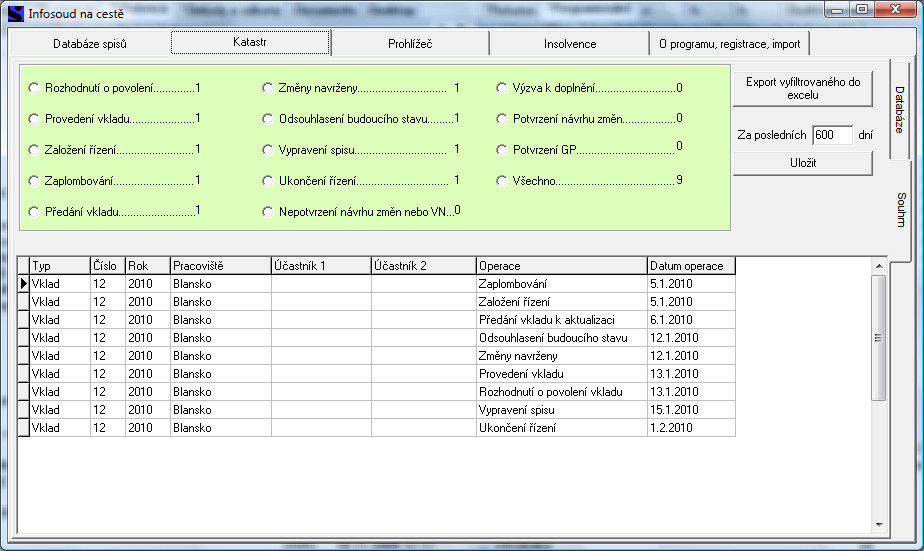This screenshot has height=551, width=924.
Task: Pick the 'Zaplombování' radio button
Action: (x=34, y=180)
